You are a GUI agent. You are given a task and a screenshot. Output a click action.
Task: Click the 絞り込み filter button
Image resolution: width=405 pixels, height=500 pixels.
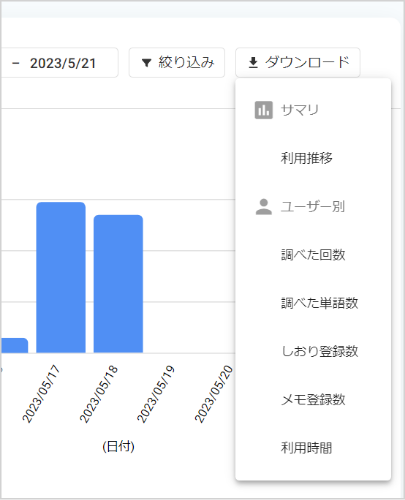(x=177, y=63)
